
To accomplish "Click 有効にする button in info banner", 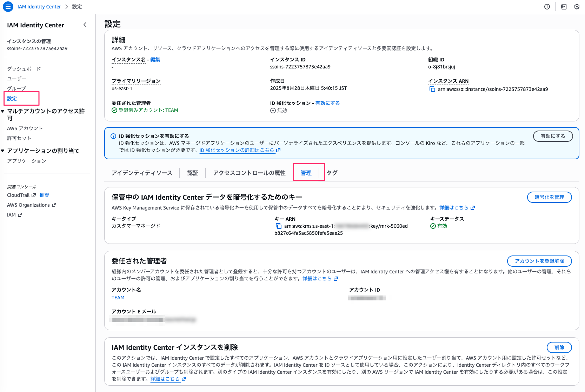I will point(553,136).
